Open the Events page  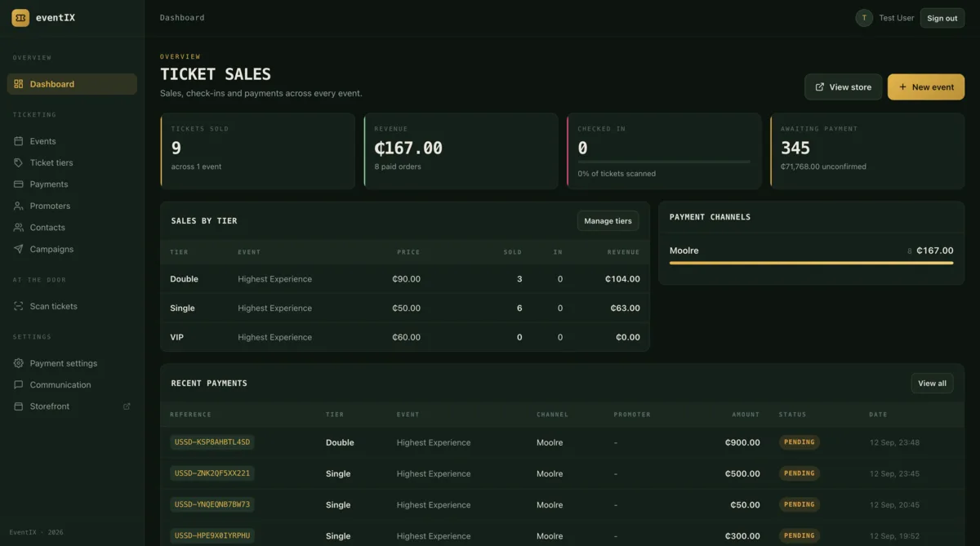(72, 141)
